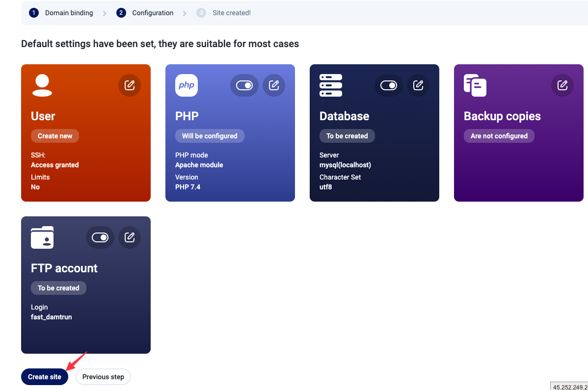The image size is (588, 390).
Task: Click the User profile icon
Action: tap(42, 85)
